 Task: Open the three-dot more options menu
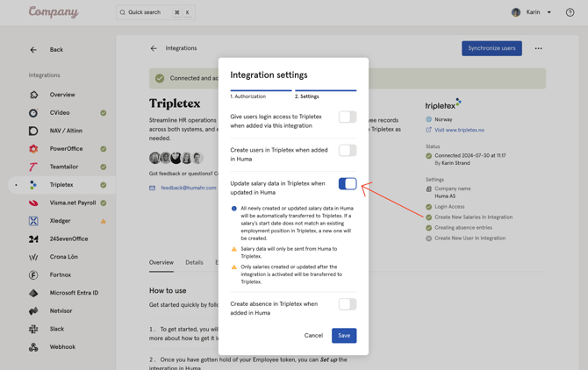pos(539,48)
